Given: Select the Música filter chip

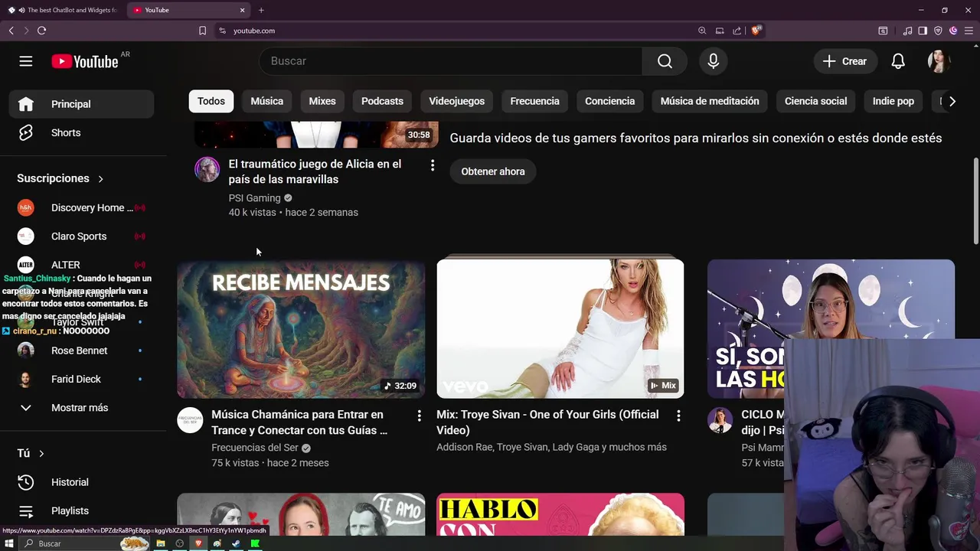Looking at the screenshot, I should pyautogui.click(x=267, y=101).
